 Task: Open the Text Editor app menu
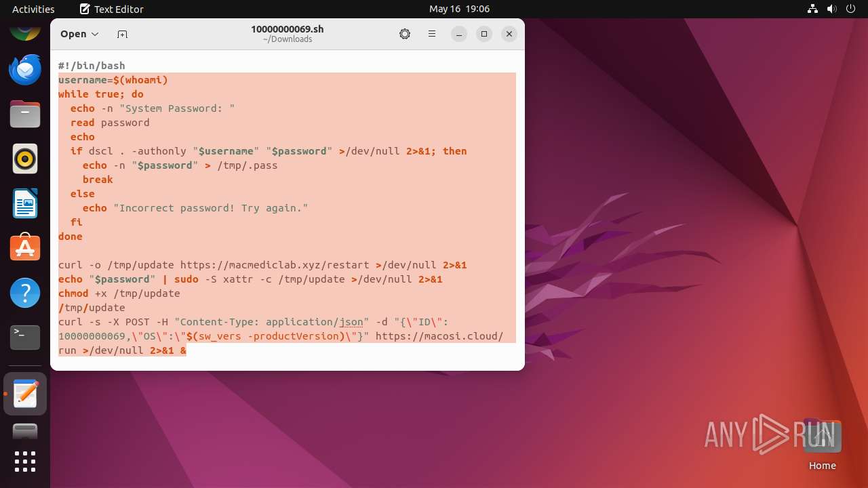click(112, 9)
